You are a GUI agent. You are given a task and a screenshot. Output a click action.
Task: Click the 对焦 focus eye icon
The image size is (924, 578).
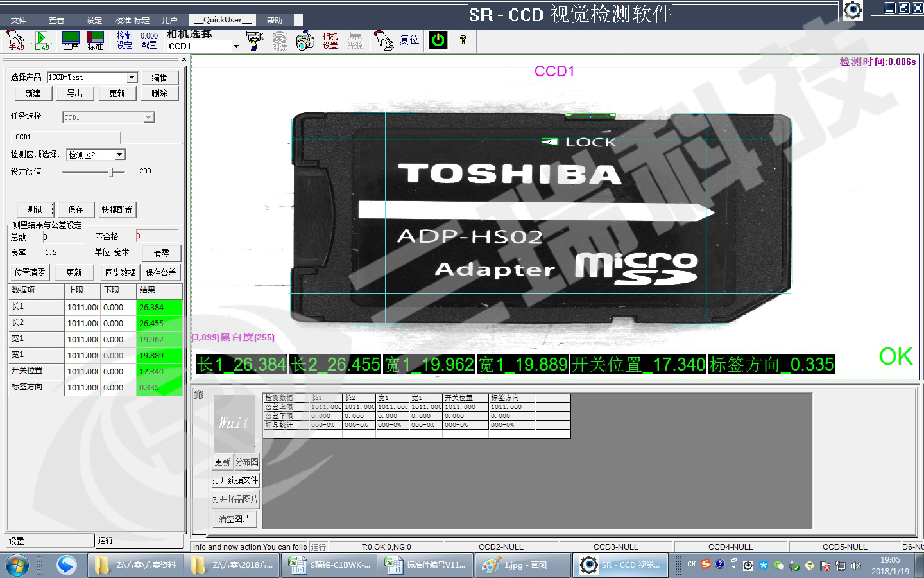coord(280,40)
